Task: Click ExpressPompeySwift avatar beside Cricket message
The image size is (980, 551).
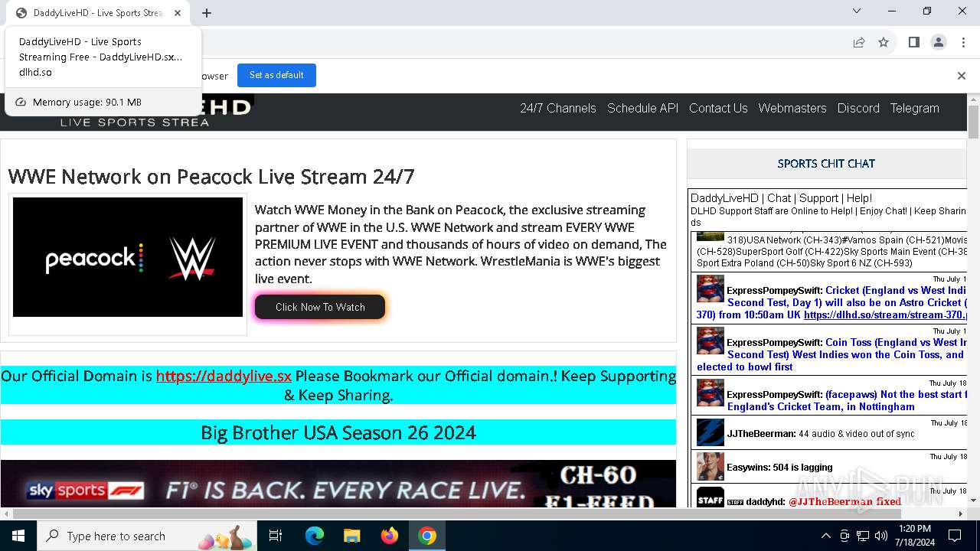Action: click(710, 289)
